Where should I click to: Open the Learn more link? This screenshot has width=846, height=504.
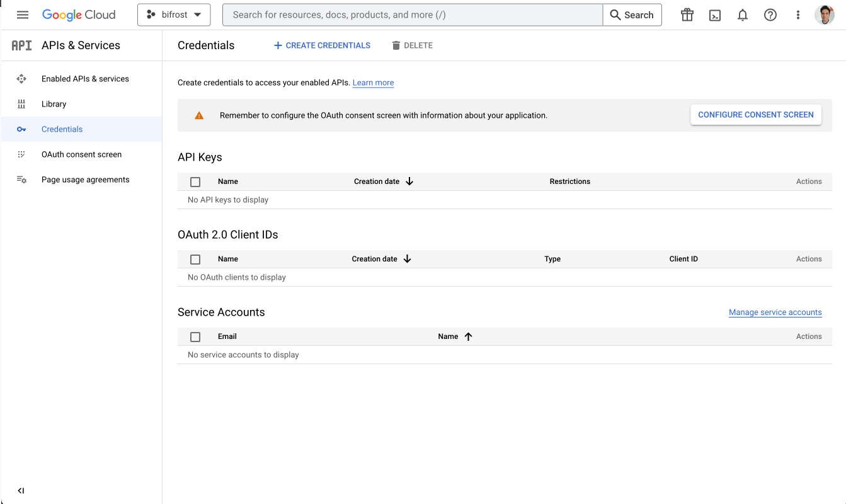coord(373,83)
